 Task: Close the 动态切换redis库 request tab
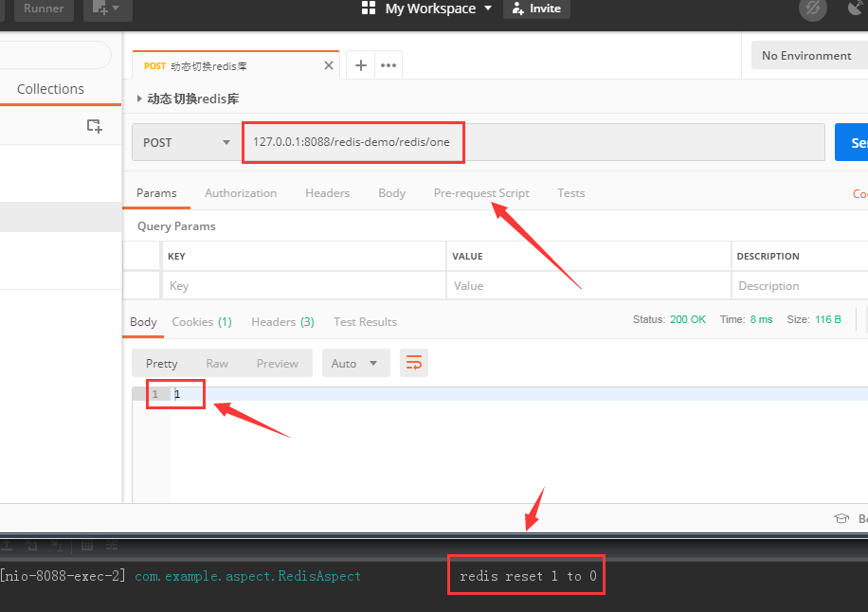(328, 66)
